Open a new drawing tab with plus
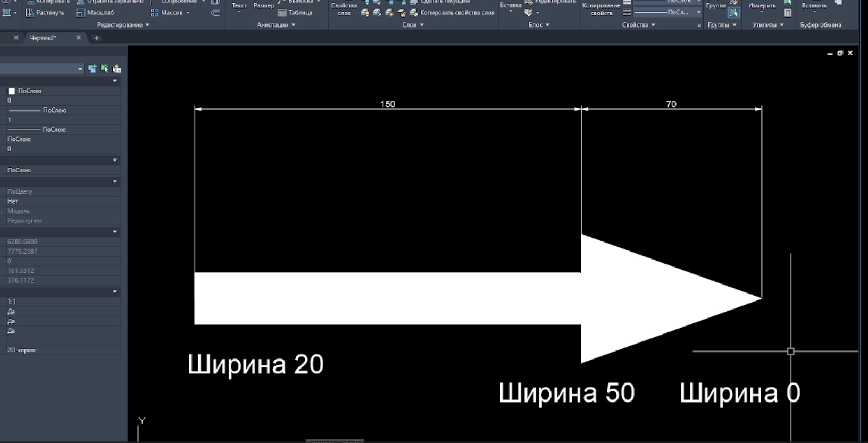This screenshot has height=443, width=868. pos(96,38)
